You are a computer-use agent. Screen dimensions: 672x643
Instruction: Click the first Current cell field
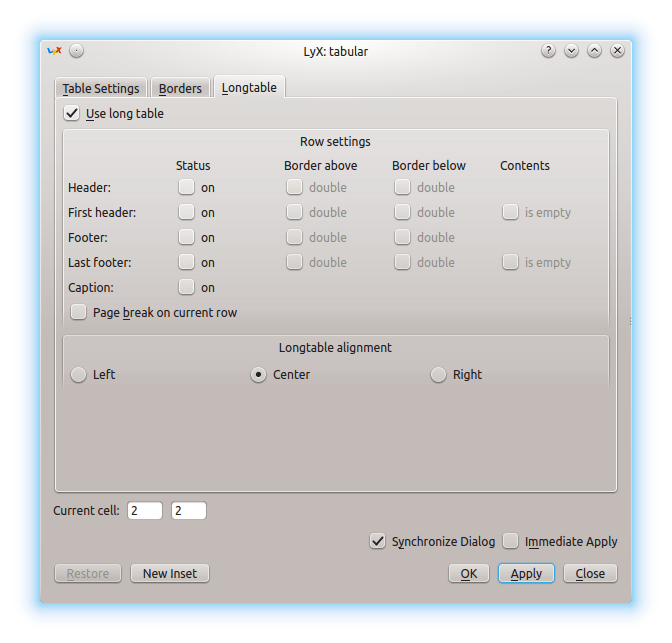click(x=145, y=511)
